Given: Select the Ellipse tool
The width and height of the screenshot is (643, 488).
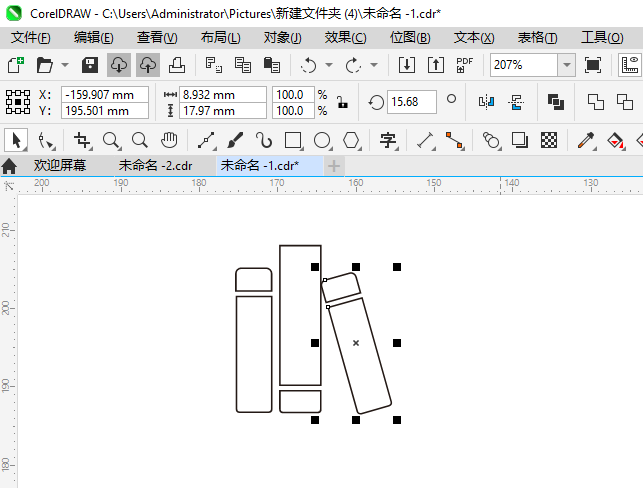Looking at the screenshot, I should (x=323, y=140).
